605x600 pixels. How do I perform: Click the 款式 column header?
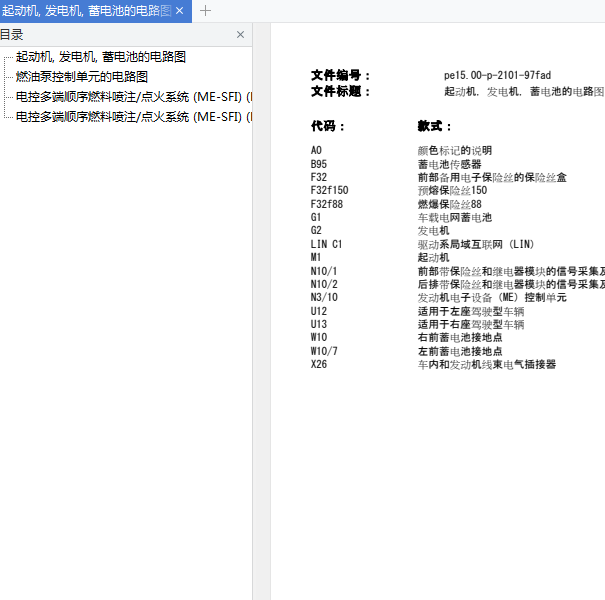coord(434,126)
